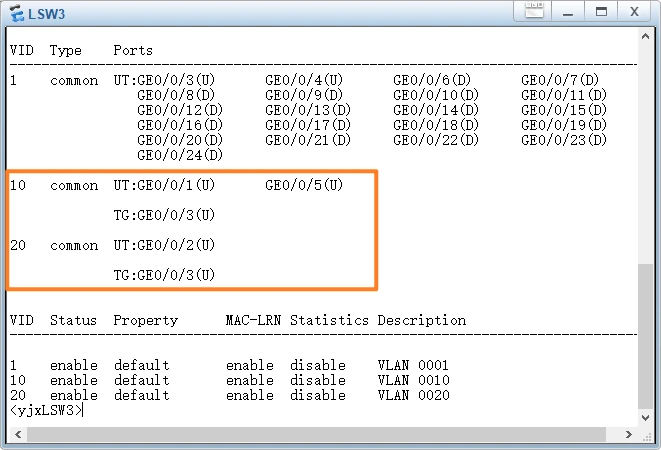Maximize the LSW3 terminal window
Screen dimensions: 661x450
(601, 12)
